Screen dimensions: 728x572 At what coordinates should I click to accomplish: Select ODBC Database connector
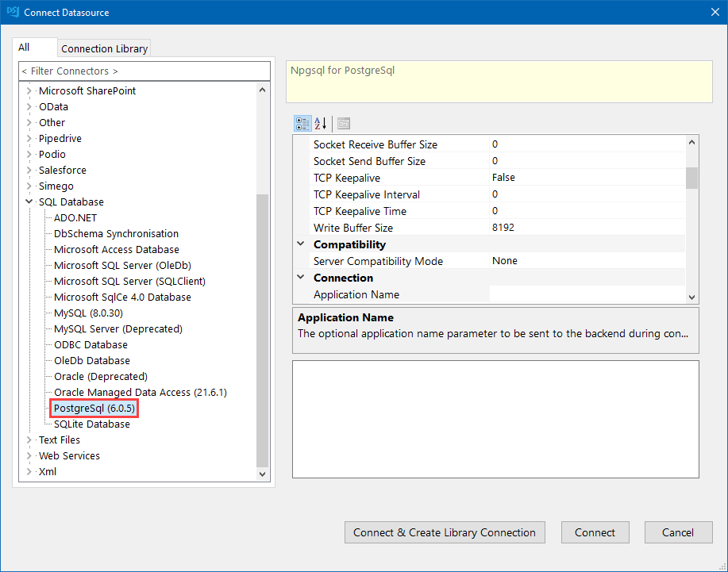point(91,344)
